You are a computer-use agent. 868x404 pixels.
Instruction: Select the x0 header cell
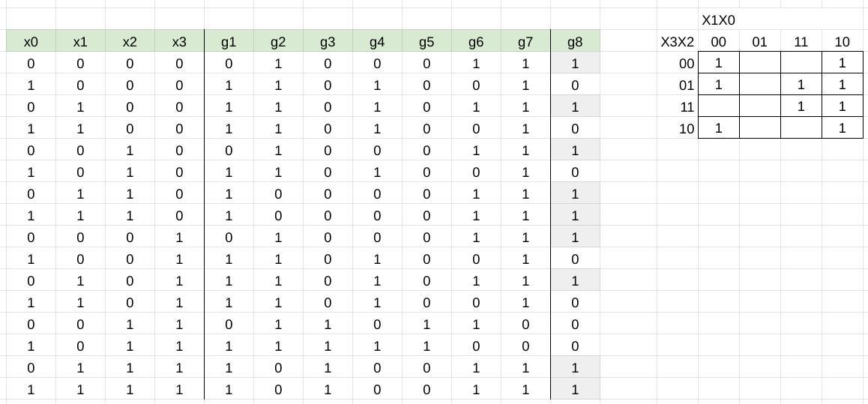31,41
